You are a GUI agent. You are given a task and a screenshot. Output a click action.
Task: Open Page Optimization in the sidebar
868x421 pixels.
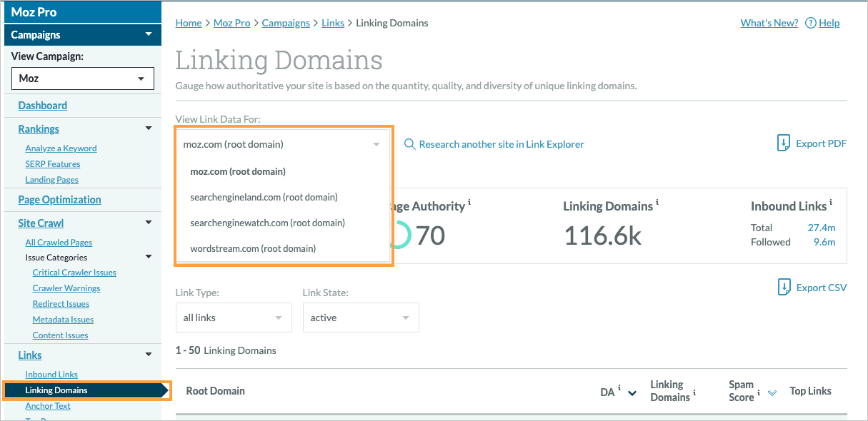pyautogui.click(x=60, y=199)
